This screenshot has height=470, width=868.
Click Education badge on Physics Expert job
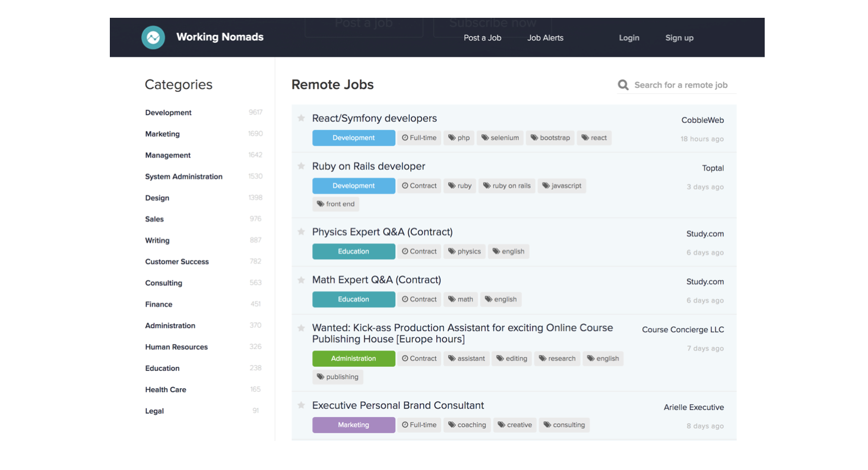tap(354, 252)
